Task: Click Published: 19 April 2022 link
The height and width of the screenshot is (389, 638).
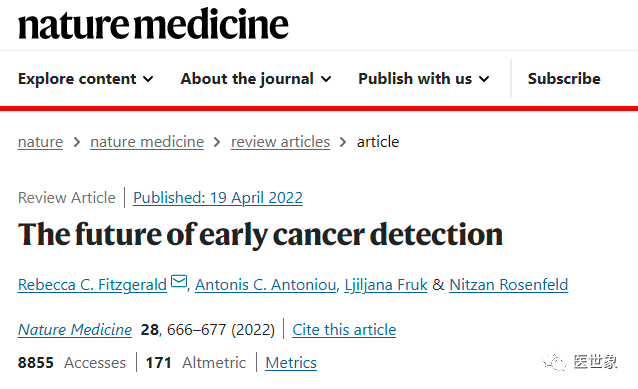Action: point(218,198)
